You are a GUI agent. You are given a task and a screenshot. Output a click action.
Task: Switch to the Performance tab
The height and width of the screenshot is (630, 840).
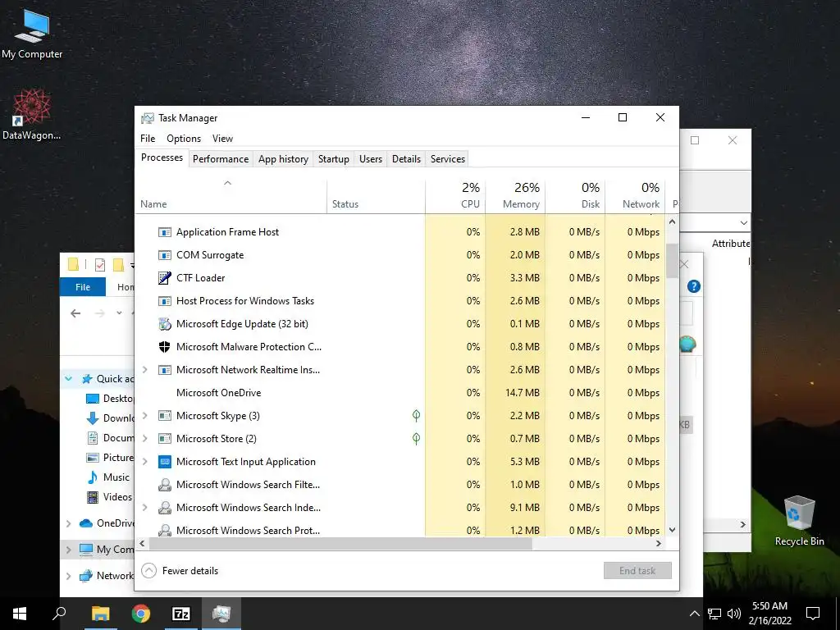[x=221, y=159]
